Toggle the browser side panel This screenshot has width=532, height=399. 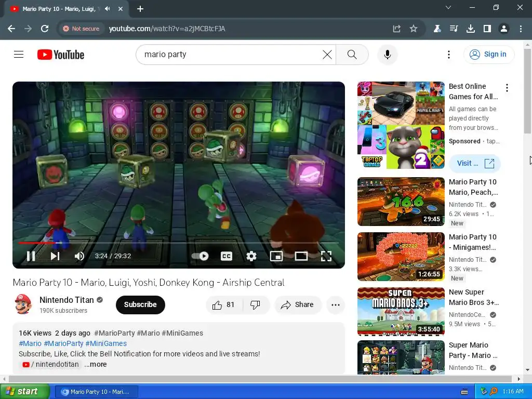tap(487, 29)
